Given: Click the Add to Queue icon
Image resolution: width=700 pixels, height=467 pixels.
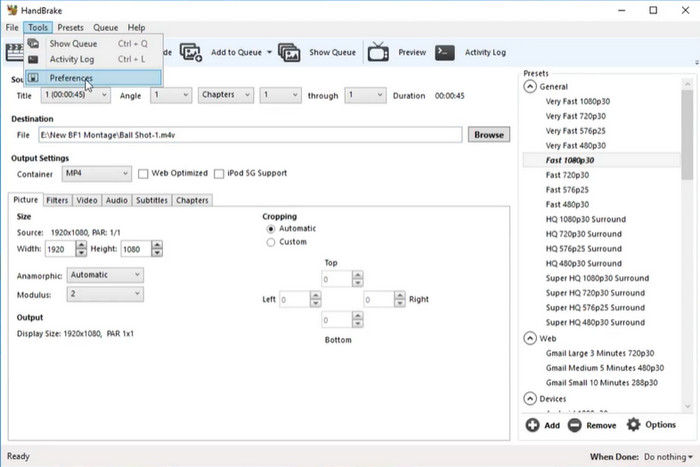Looking at the screenshot, I should (191, 52).
